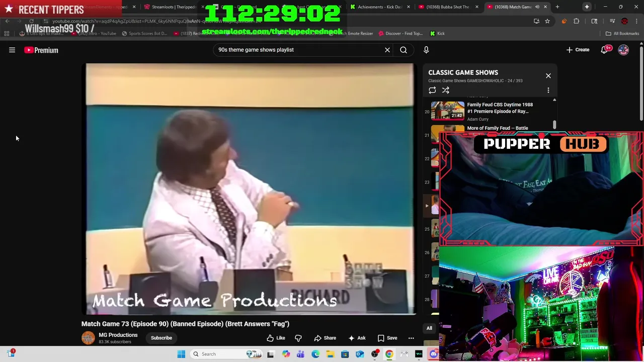Open Sports Scores Bot bookmark
The image size is (644, 362).
tap(143, 34)
